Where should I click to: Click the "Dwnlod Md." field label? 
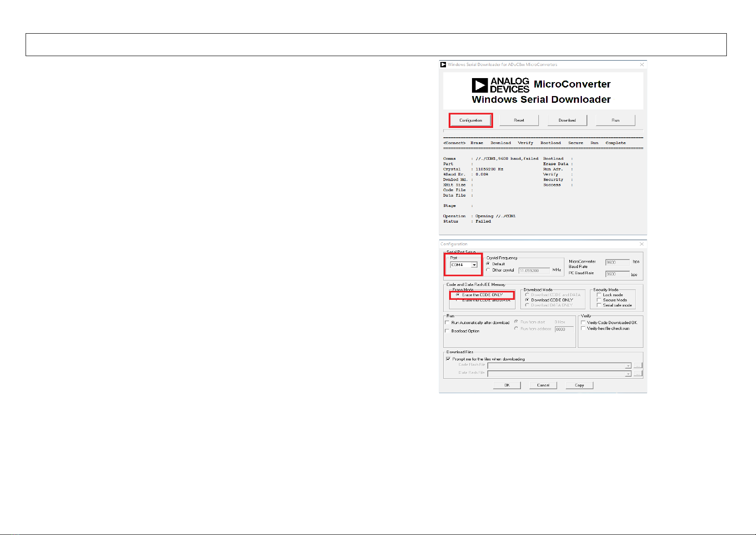(455, 180)
